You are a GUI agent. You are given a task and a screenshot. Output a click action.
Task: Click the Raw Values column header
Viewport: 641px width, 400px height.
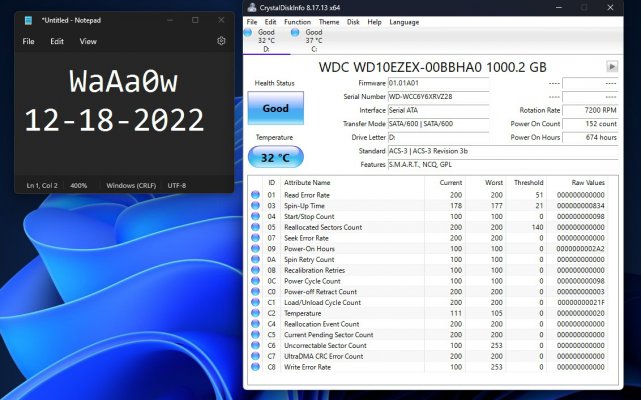(x=588, y=182)
